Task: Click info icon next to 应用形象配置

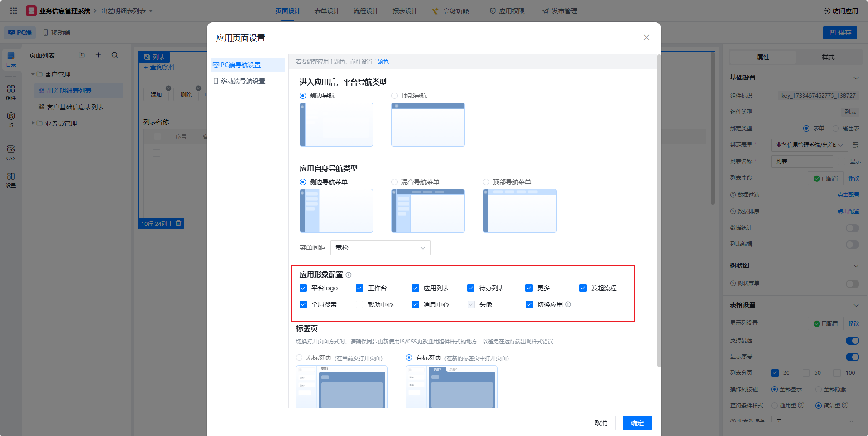Action: 349,275
